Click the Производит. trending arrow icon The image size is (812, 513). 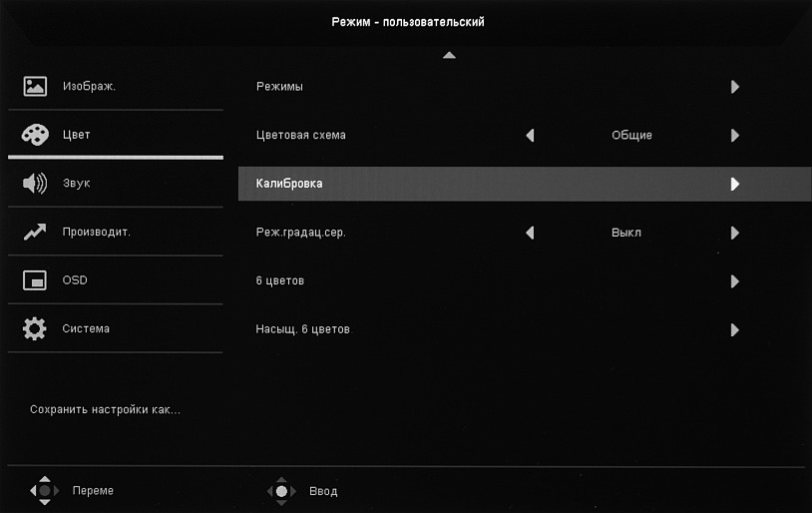pos(35,232)
